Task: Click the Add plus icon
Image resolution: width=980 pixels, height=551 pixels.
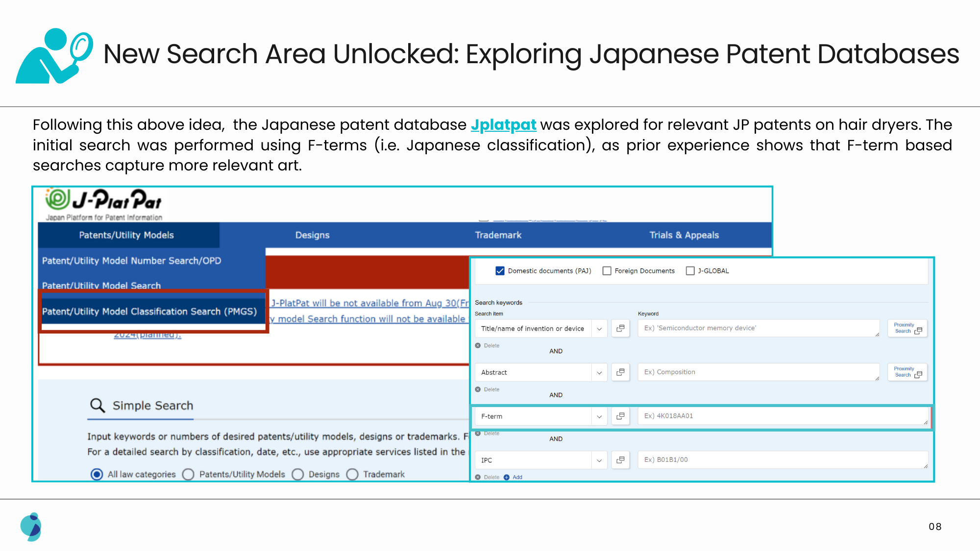Action: 507,478
